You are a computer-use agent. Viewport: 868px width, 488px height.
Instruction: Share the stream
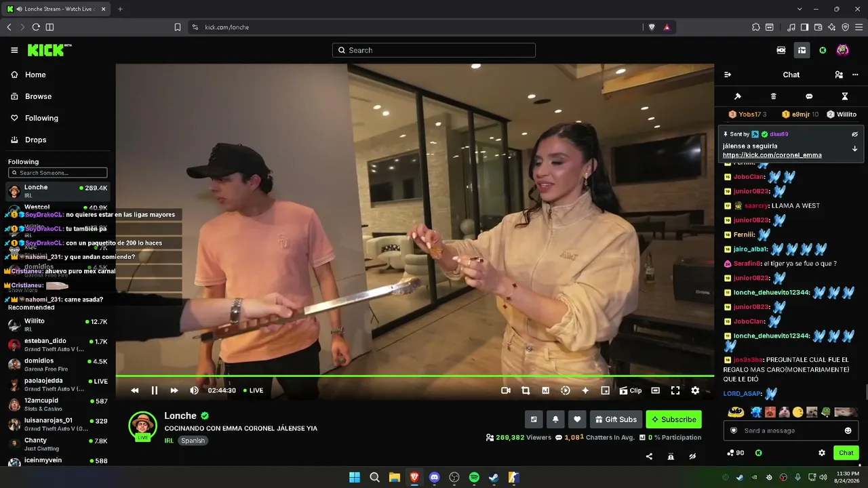tap(649, 457)
